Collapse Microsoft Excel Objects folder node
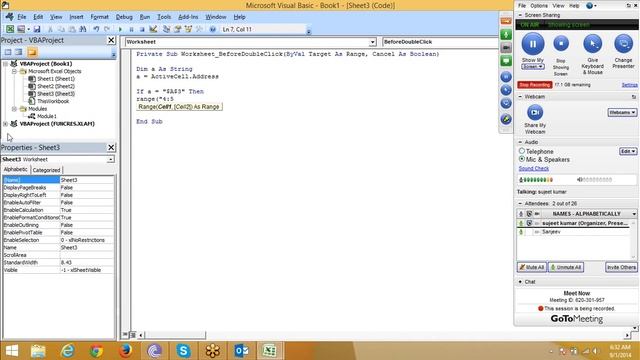Screen dimensions: 640x360 point(14,71)
